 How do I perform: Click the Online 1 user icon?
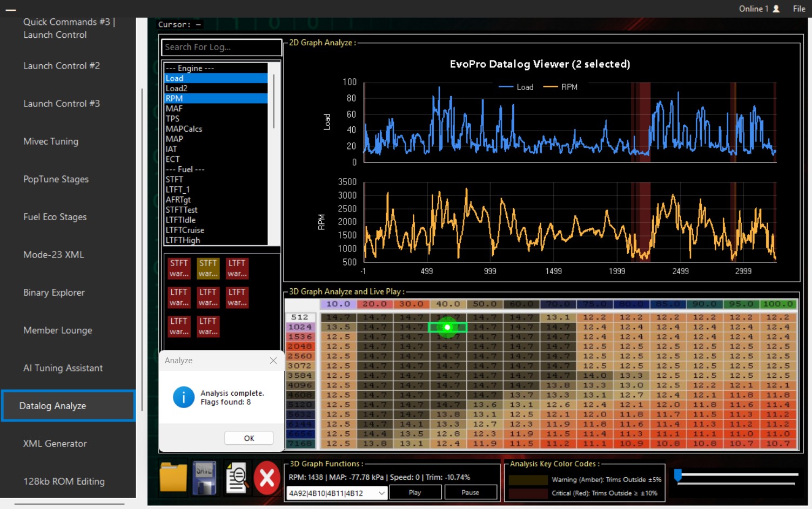pyautogui.click(x=777, y=9)
